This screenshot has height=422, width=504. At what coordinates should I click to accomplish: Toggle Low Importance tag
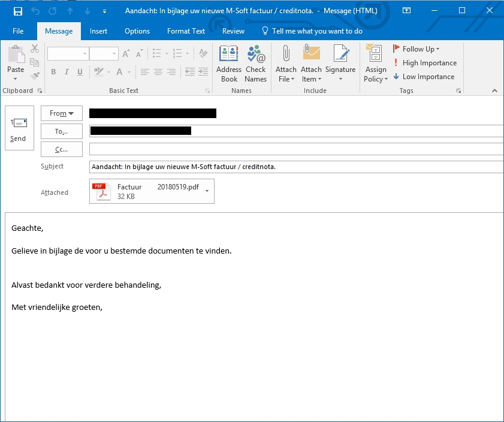click(424, 77)
